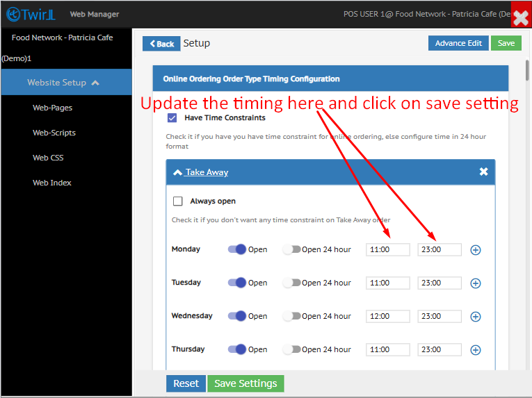Toggle Monday Open switch off
The image size is (532, 398).
(x=237, y=249)
